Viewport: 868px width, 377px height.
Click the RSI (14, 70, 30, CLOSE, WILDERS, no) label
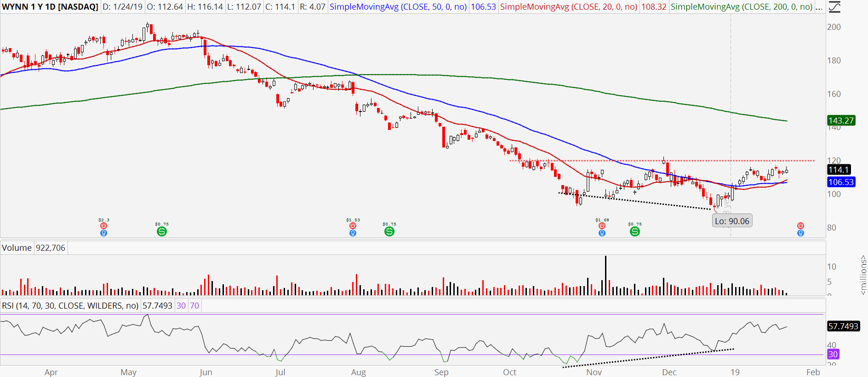[70, 306]
